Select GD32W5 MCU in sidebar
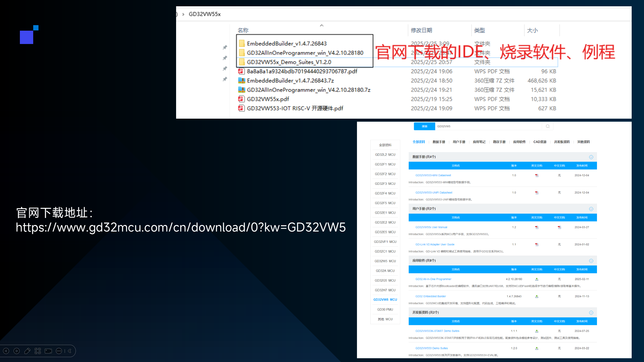Screen dimensions: 644x362 tap(385, 261)
